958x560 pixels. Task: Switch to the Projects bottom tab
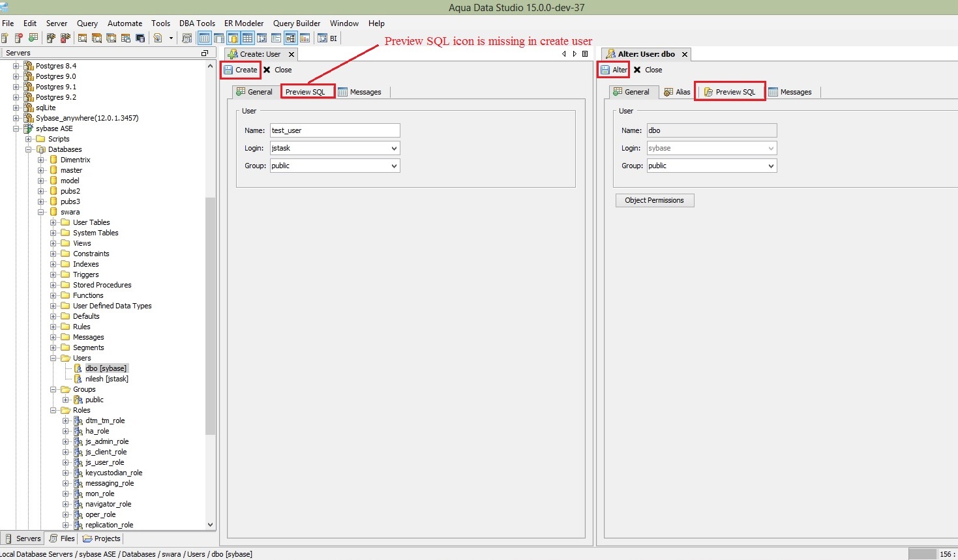(101, 538)
